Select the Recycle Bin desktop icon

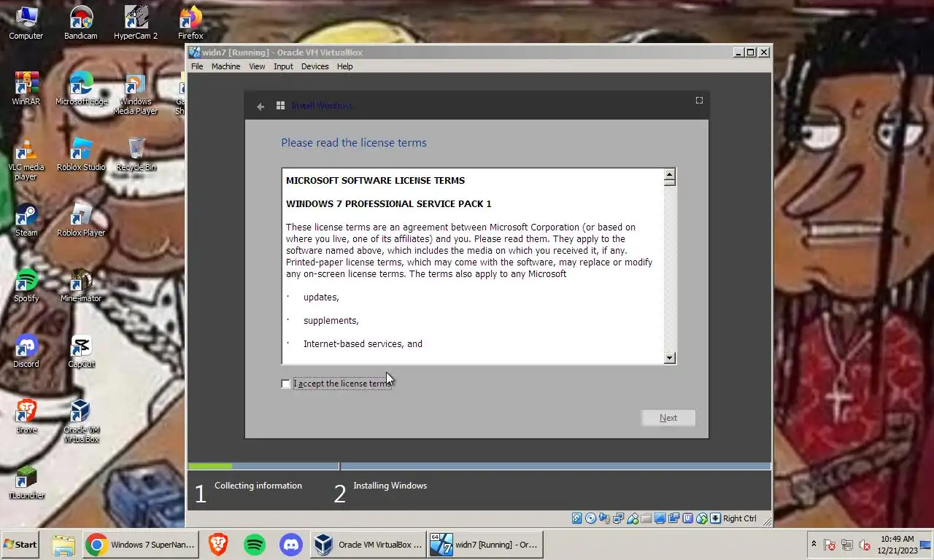coord(136,154)
